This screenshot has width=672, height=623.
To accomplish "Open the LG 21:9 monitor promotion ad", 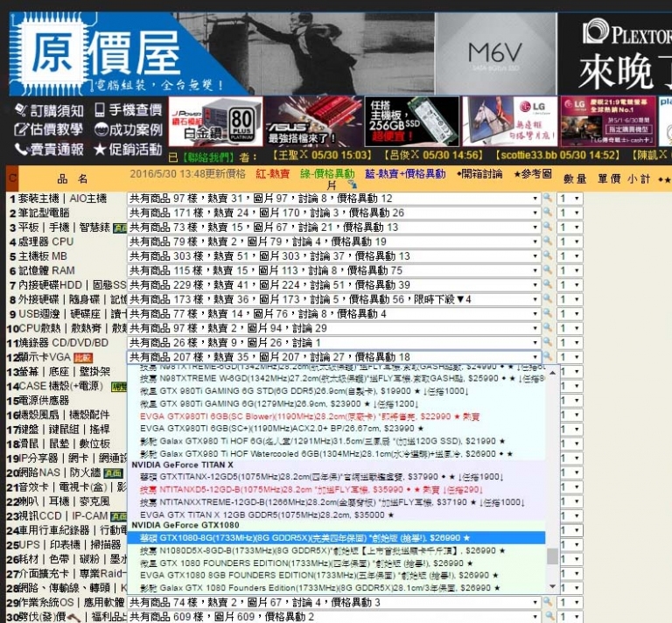I will pyautogui.click(x=608, y=122).
